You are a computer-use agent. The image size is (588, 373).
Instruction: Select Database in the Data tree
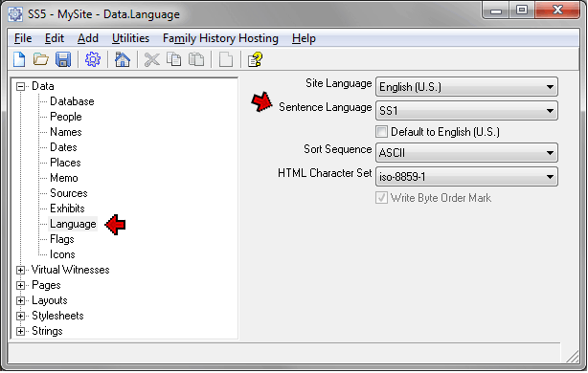tap(72, 101)
